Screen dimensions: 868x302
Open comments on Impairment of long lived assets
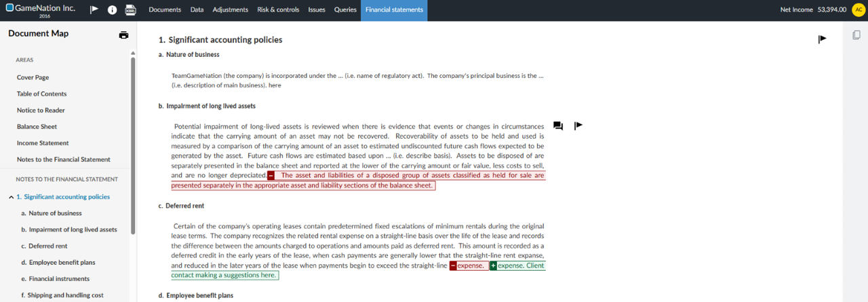pos(558,126)
